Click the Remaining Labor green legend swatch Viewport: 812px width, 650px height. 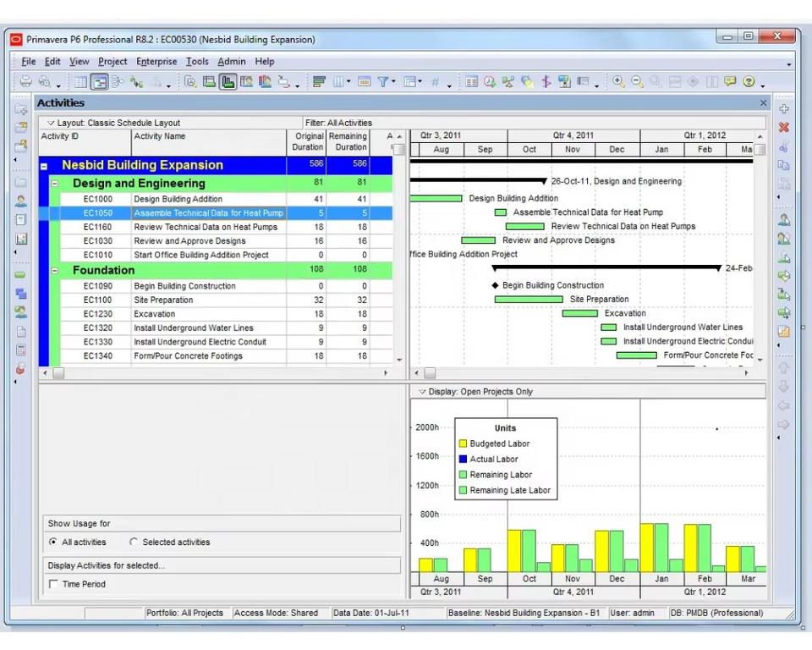[463, 474]
